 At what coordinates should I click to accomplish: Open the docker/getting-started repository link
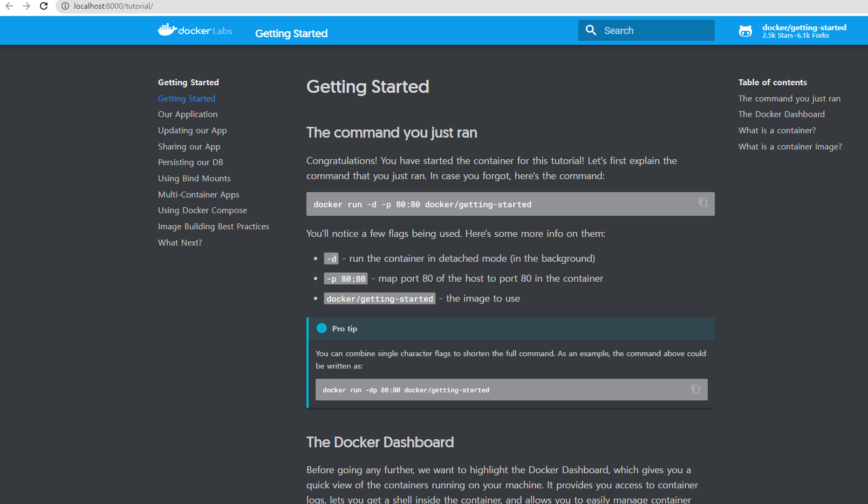tap(792, 31)
